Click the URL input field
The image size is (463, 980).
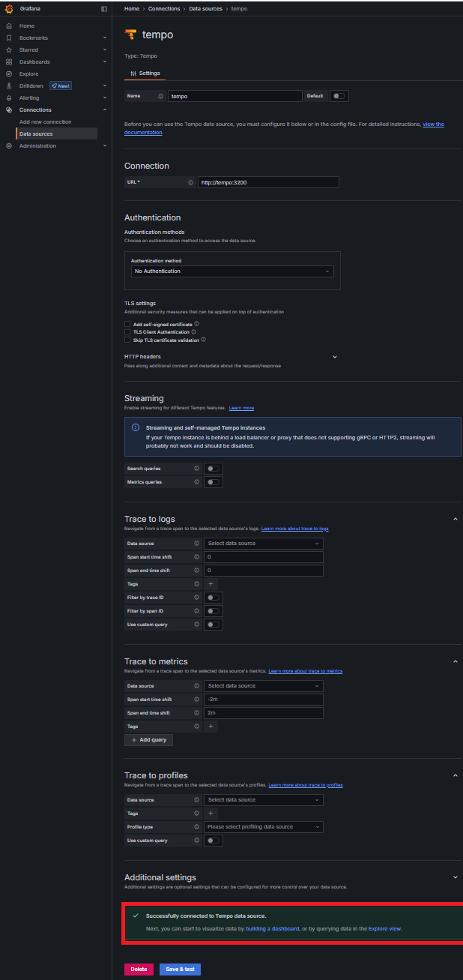(268, 182)
